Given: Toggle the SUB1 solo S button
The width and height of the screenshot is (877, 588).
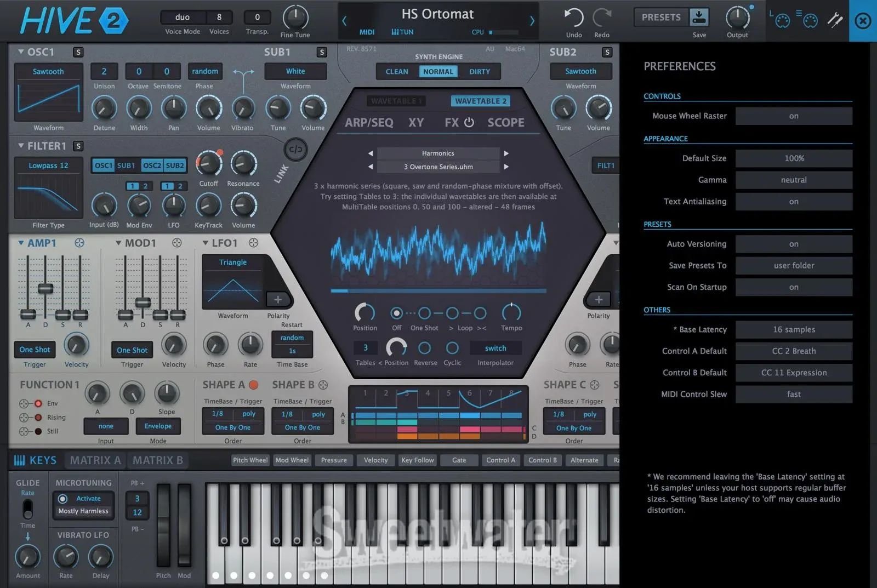Looking at the screenshot, I should click(322, 52).
